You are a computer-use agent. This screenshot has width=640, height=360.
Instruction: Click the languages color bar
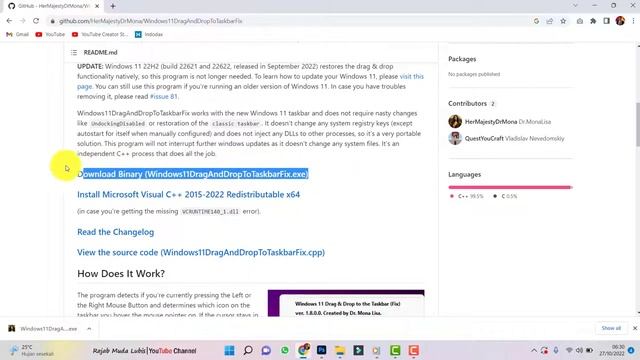point(510,187)
